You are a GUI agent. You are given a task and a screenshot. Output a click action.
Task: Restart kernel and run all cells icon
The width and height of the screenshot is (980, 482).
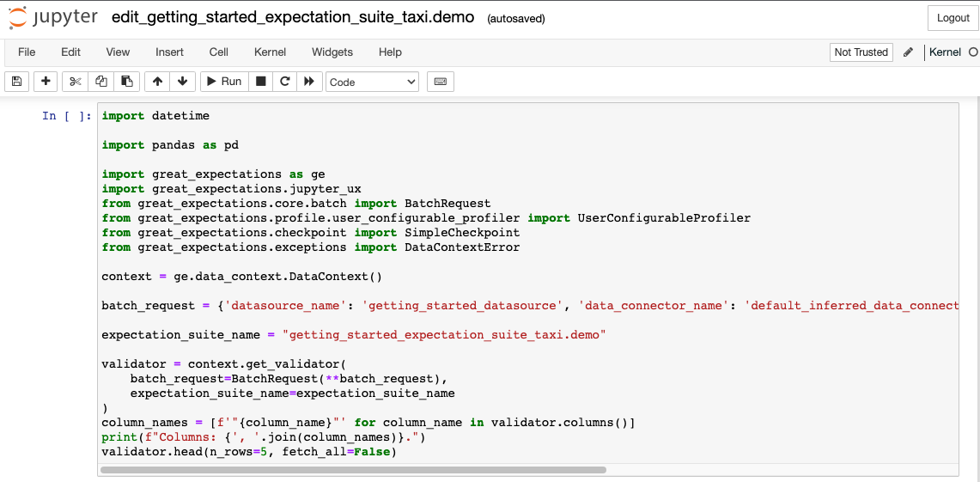coord(309,82)
